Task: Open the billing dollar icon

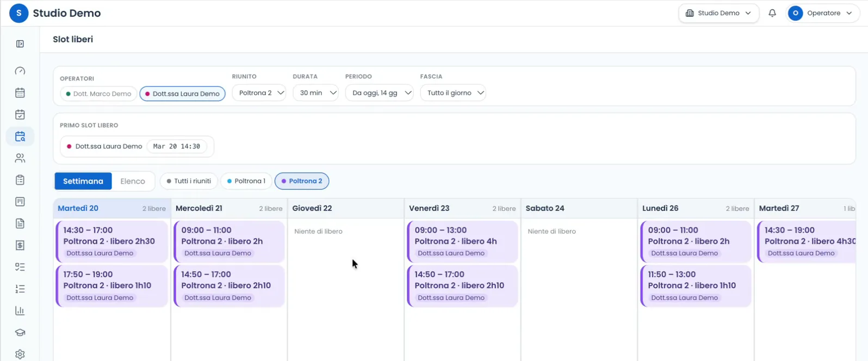Action: point(20,245)
